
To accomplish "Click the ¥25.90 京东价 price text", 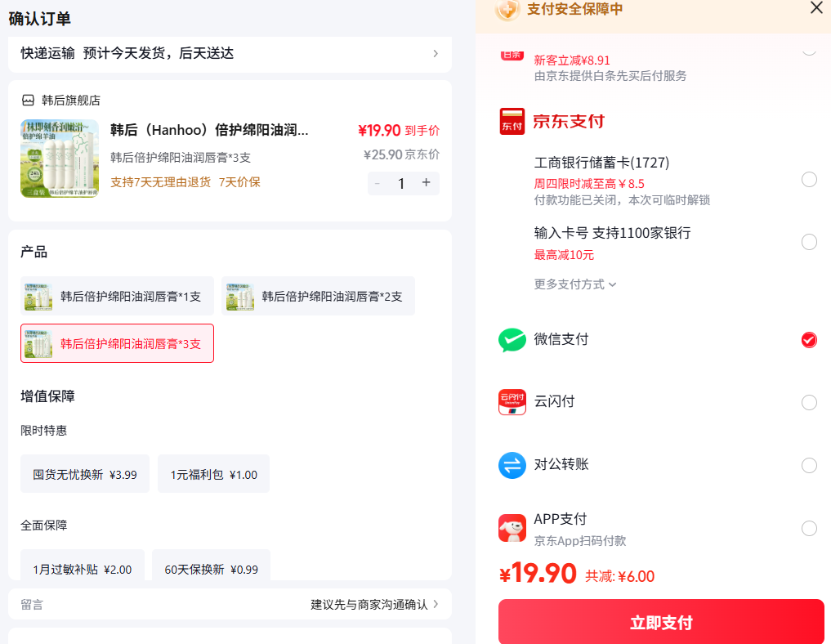I will (401, 154).
